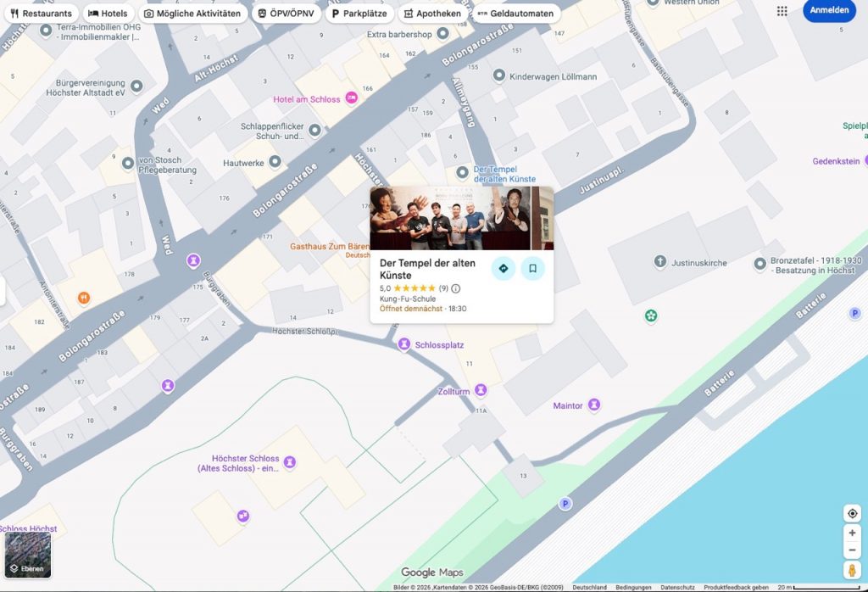Center map on my location
This screenshot has height=592, width=868.
852,513
